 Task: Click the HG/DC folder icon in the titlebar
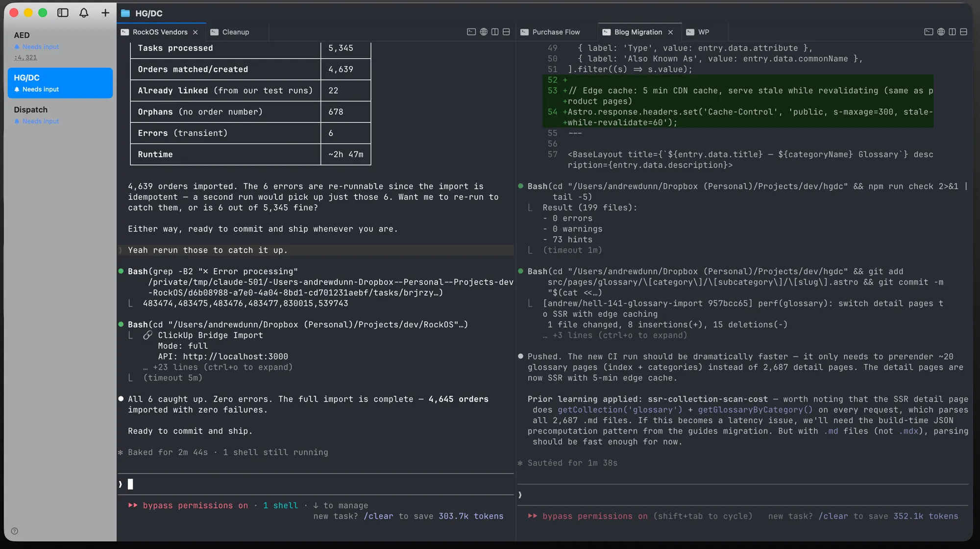click(x=124, y=13)
